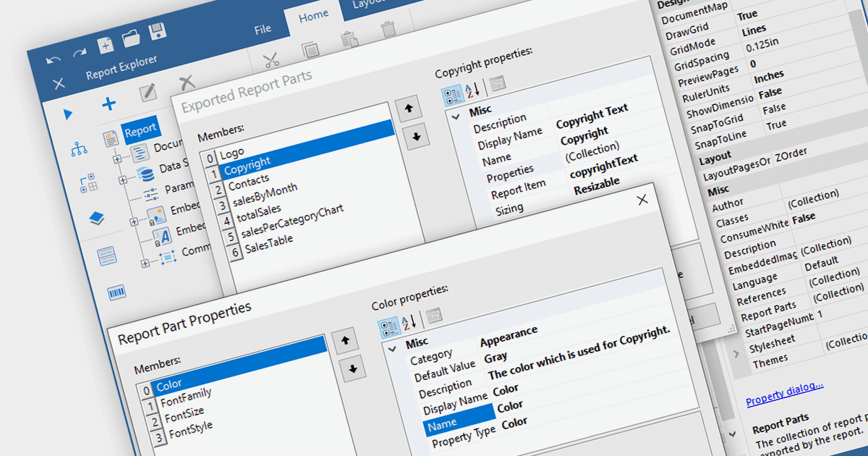
Task: Expand the Document Map tree node
Action: click(117, 160)
